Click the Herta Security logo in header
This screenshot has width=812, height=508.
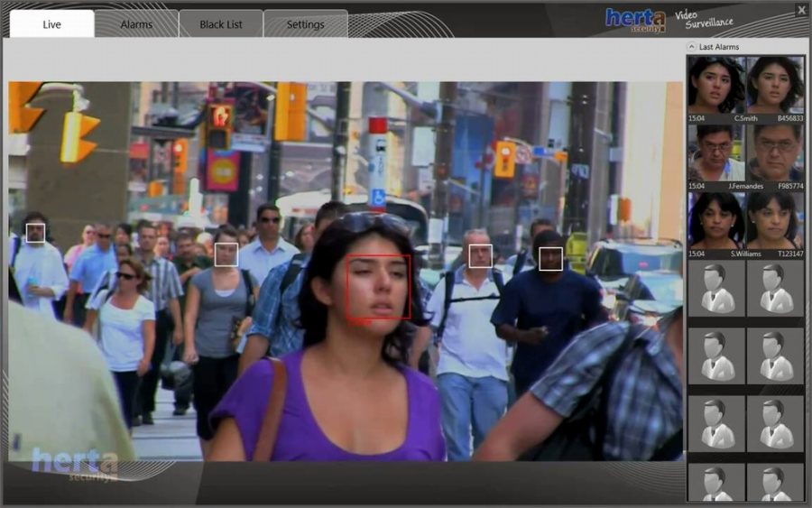(635, 19)
